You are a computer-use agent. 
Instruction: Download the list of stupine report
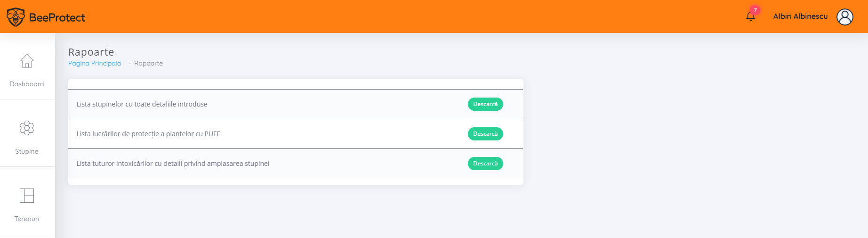point(485,104)
